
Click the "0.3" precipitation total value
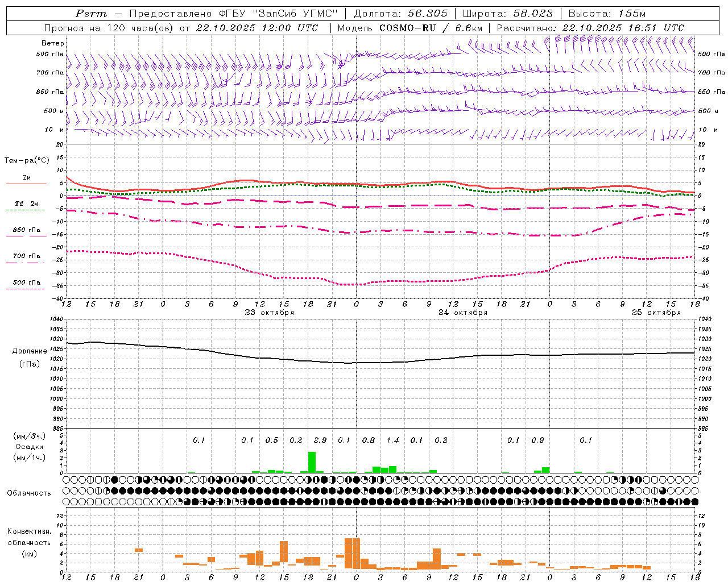pyautogui.click(x=441, y=440)
